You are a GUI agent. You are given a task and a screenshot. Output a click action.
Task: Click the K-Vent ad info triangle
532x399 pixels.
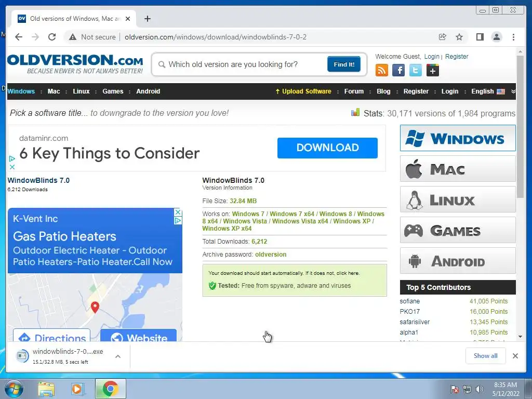178,220
